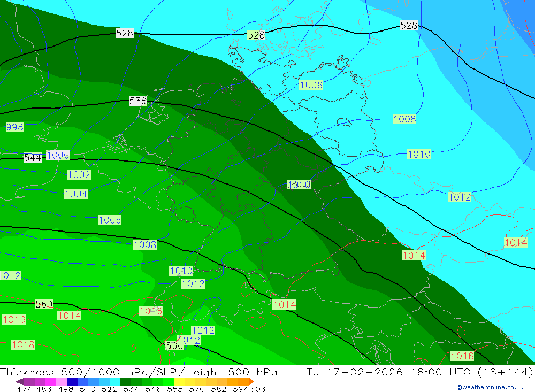
Task: Click the 1002 pressure label
Action: [79, 175]
